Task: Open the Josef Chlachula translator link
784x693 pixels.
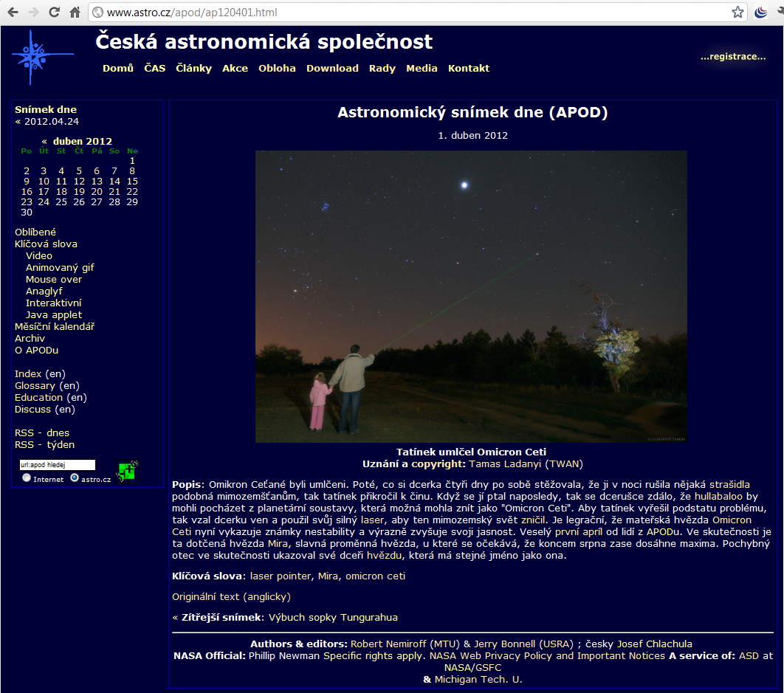Action: click(x=655, y=644)
